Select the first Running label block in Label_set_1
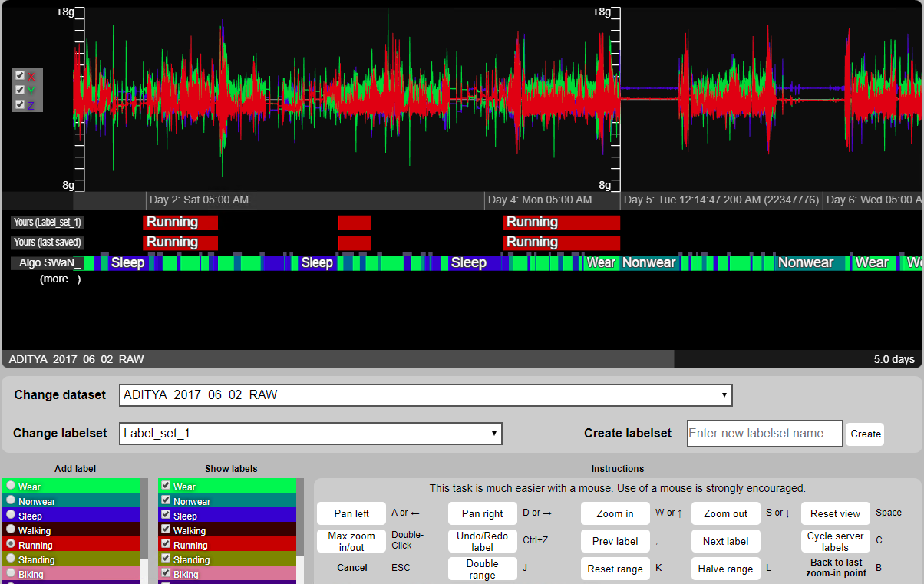Screen dimensions: 924x584 [x=180, y=223]
